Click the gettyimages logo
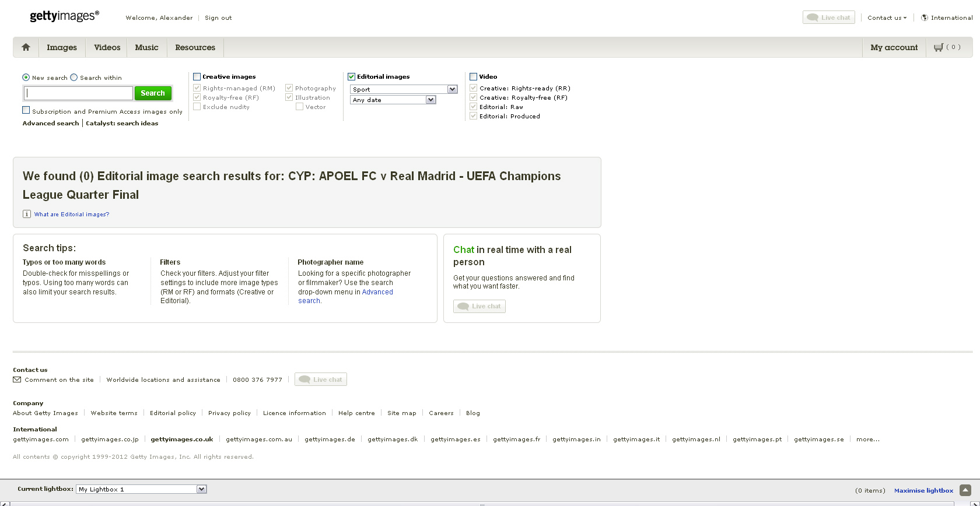This screenshot has width=980, height=506. 64,16
